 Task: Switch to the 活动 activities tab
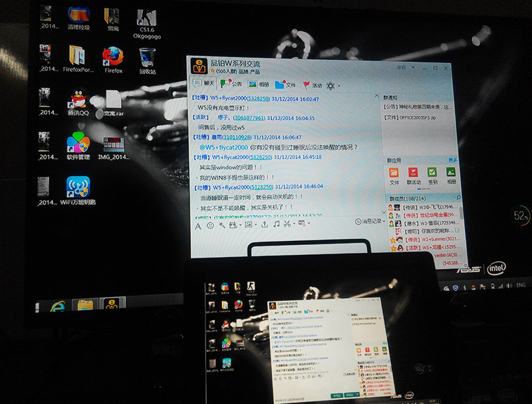pyautogui.click(x=313, y=85)
